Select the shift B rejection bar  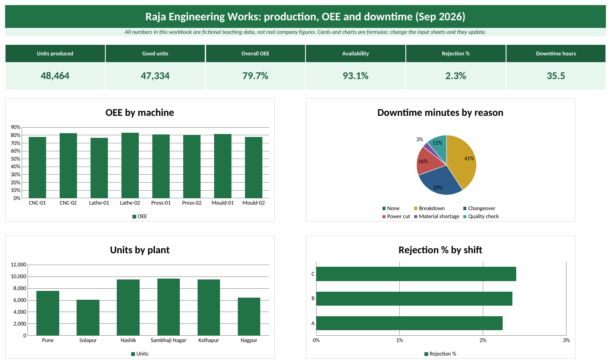click(414, 298)
